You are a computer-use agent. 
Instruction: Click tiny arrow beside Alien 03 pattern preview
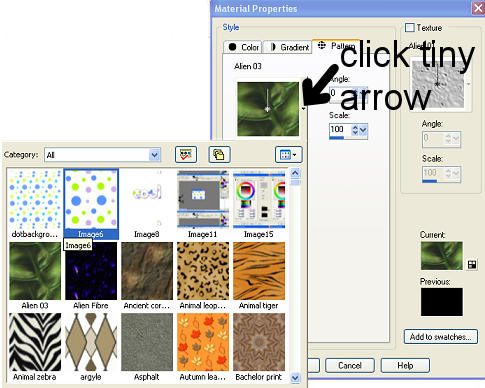click(x=303, y=109)
